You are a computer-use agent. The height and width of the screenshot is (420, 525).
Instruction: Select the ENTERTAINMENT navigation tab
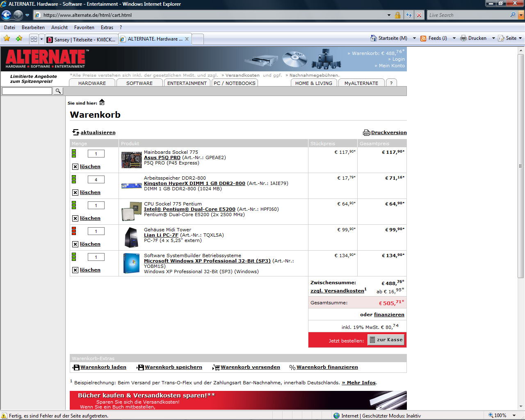tap(187, 83)
